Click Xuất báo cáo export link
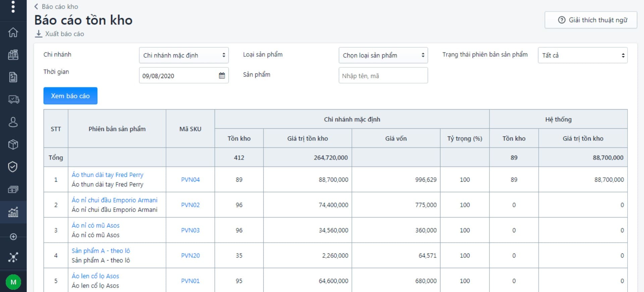Viewport: 644px width, 292px height. click(x=64, y=34)
